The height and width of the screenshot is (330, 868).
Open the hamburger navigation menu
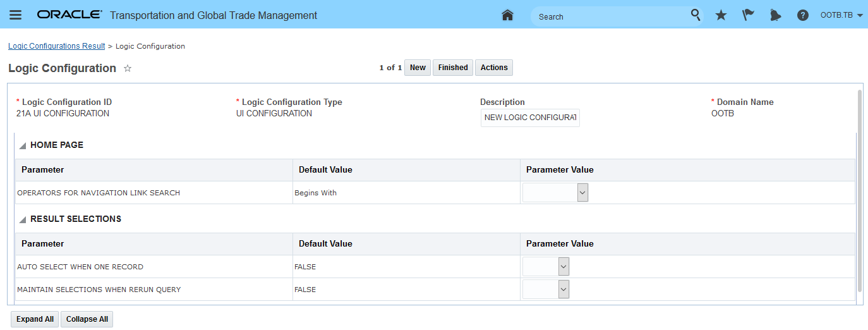click(16, 15)
